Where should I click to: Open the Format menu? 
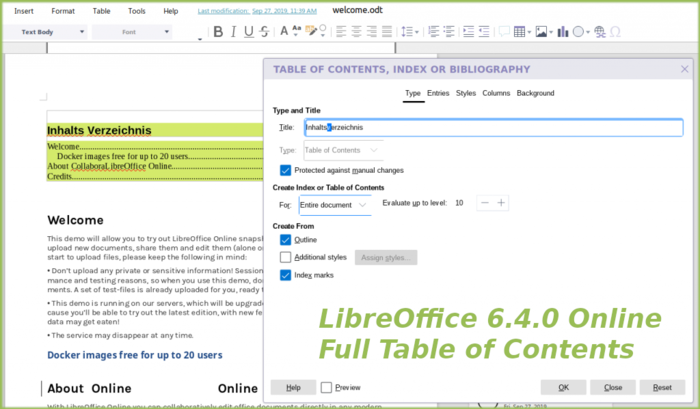click(x=63, y=11)
